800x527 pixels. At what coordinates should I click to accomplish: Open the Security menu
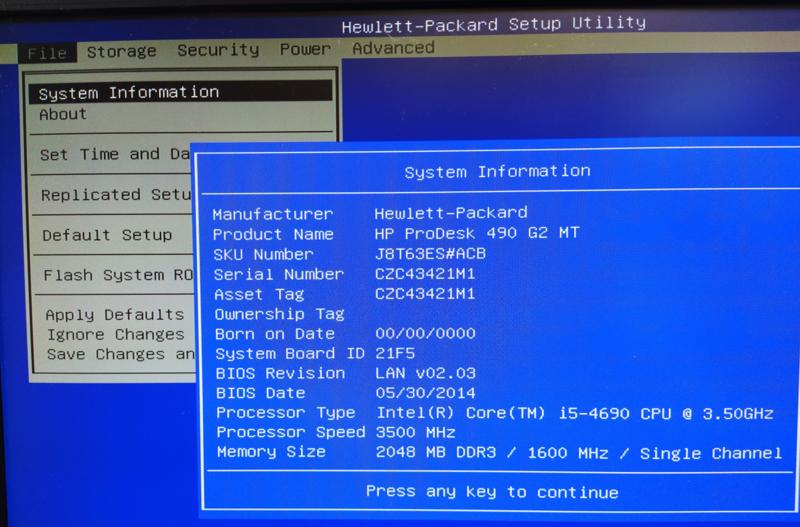[x=218, y=50]
